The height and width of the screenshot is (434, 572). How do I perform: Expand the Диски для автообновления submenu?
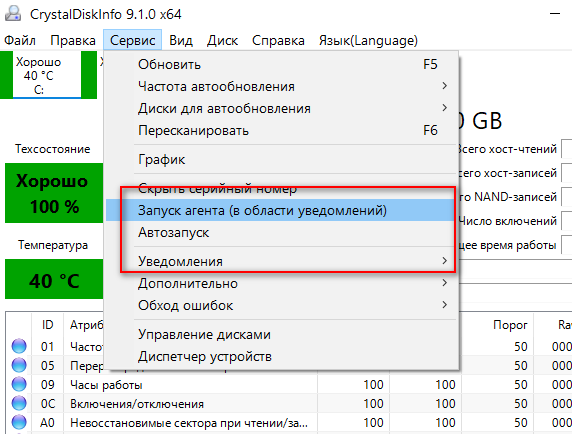click(282, 108)
